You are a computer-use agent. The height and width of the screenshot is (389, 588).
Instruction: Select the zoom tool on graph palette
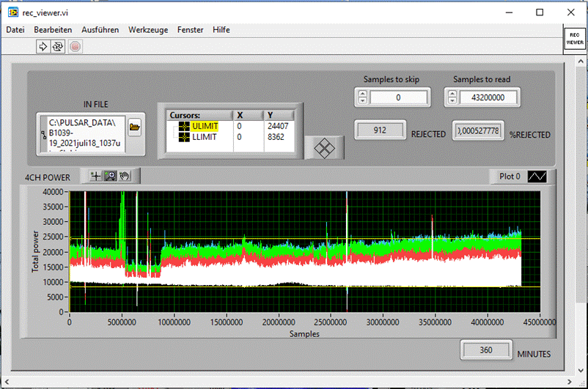(110, 176)
